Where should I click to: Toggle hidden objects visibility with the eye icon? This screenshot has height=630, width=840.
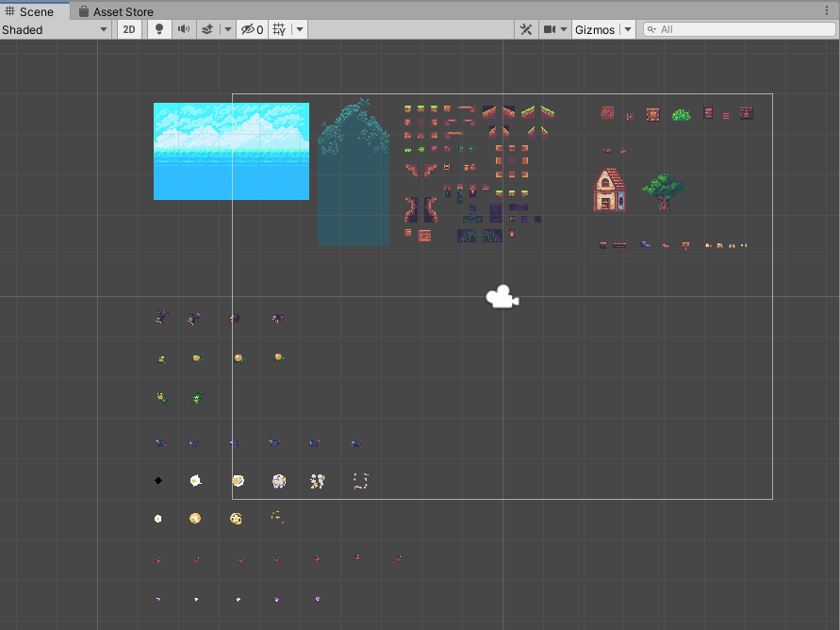[252, 29]
